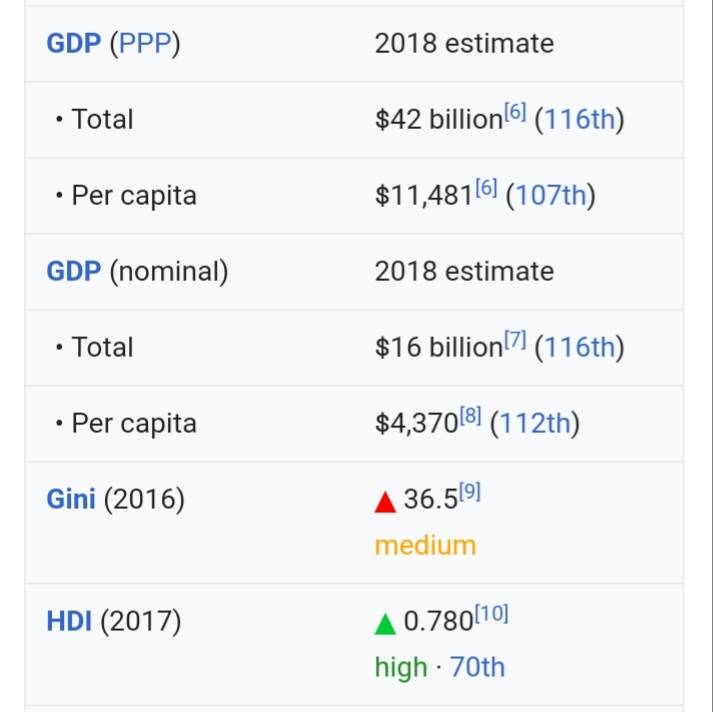Open citation [9] beside Gini value

tap(470, 491)
